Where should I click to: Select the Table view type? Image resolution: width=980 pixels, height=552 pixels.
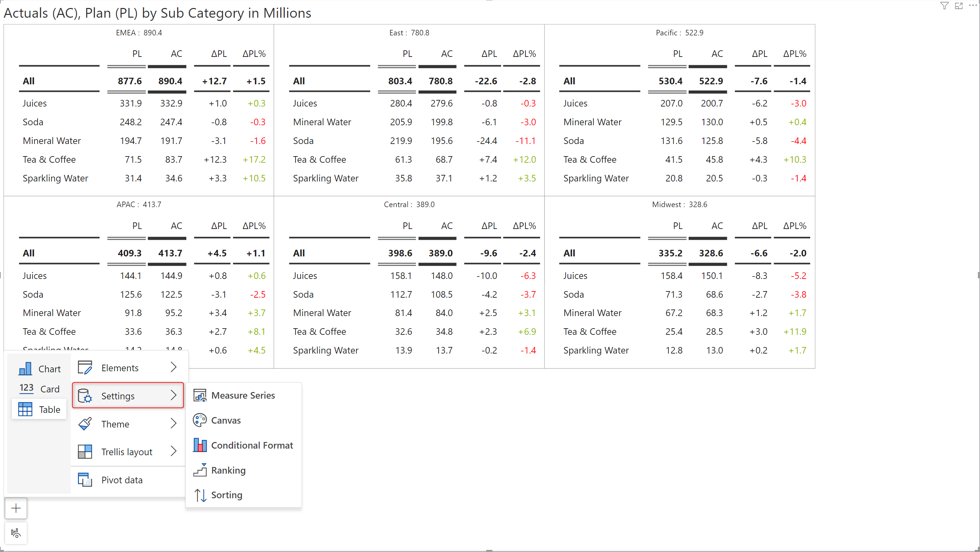point(40,409)
